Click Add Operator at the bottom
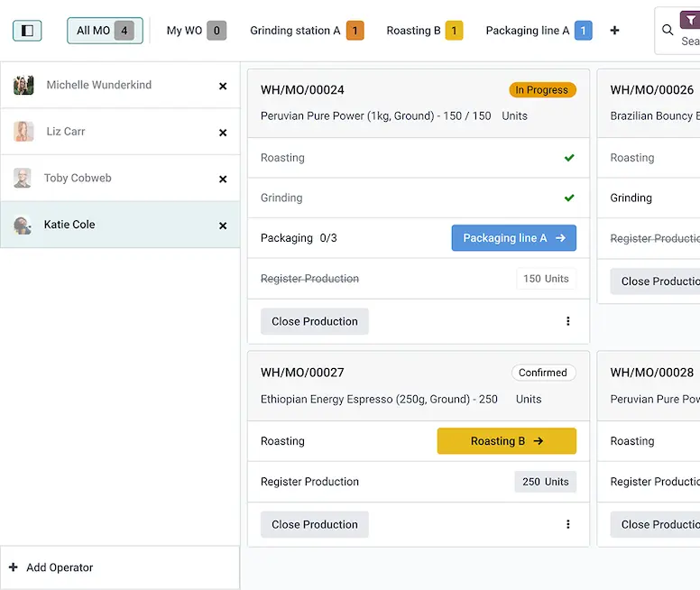Viewport: 700px width, 590px height. coord(60,567)
